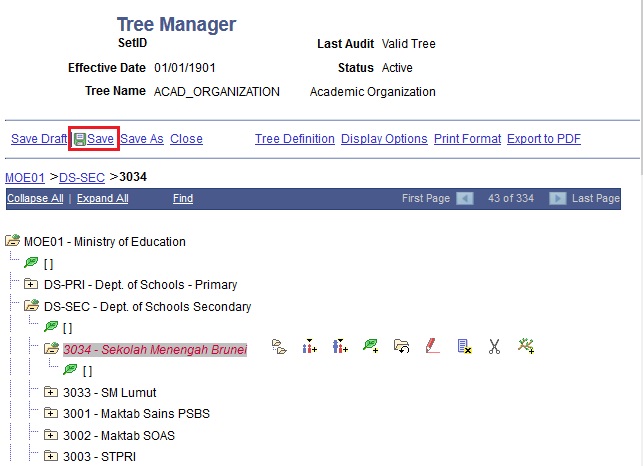Screen dimensions: 643x466
Task: Expand the 3033 SM Lumut node
Action: pos(50,392)
